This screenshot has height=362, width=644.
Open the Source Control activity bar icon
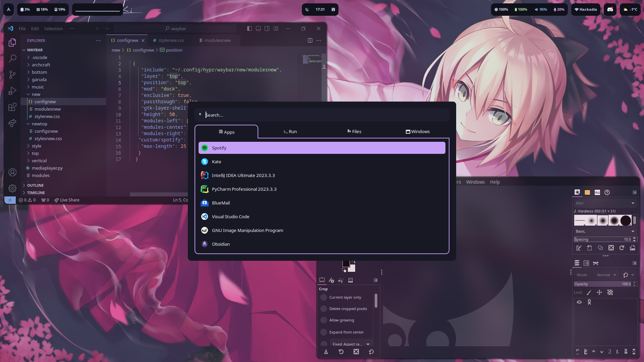[x=12, y=74]
